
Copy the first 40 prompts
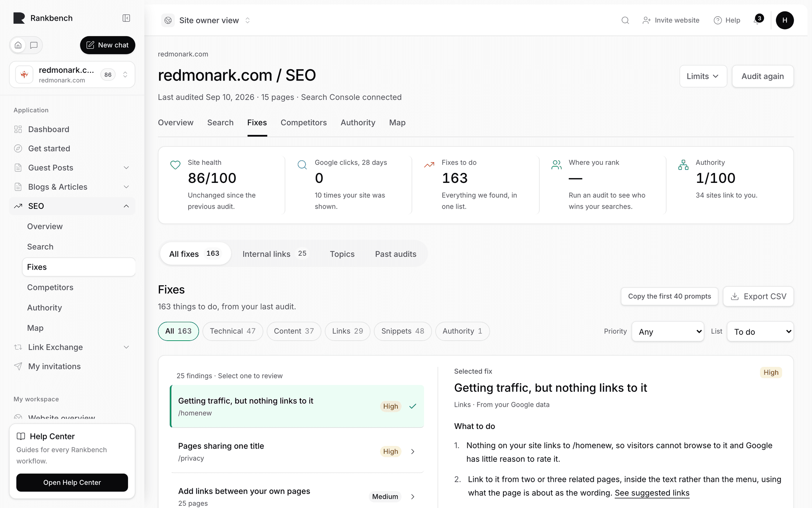669,296
